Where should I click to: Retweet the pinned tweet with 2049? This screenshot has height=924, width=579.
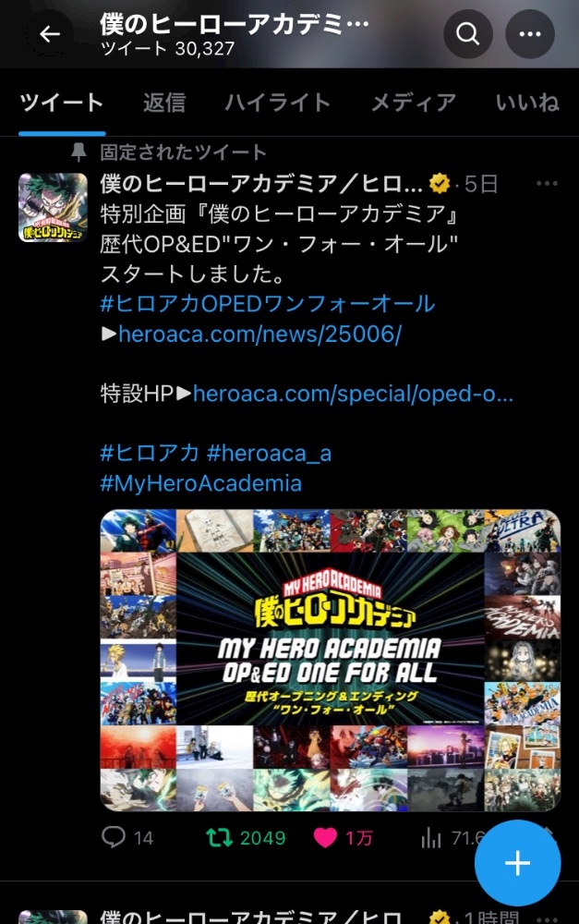pyautogui.click(x=246, y=837)
